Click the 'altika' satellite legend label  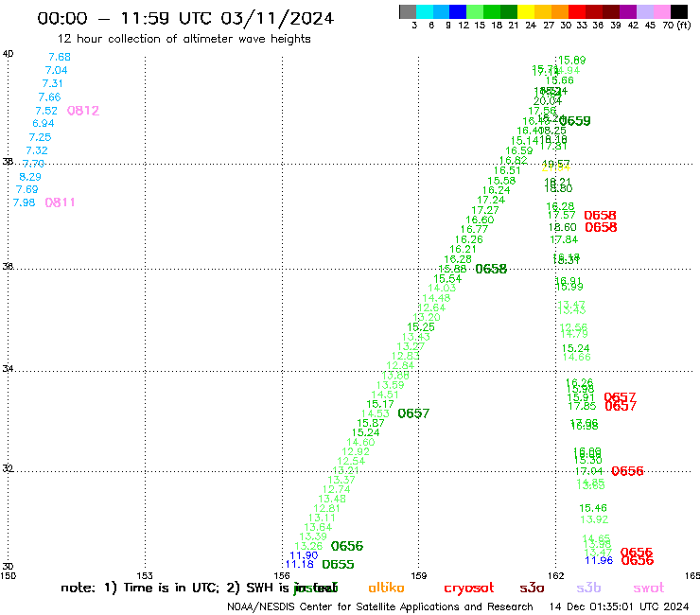[386, 588]
